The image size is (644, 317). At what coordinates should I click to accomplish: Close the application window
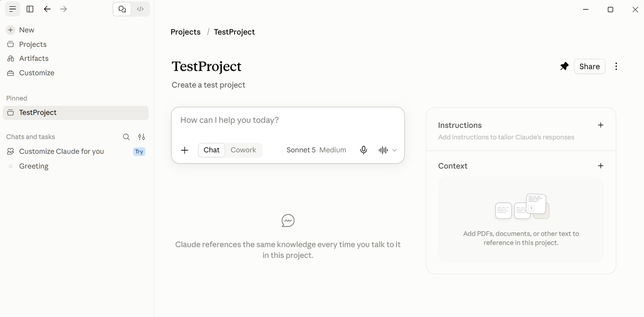(635, 9)
